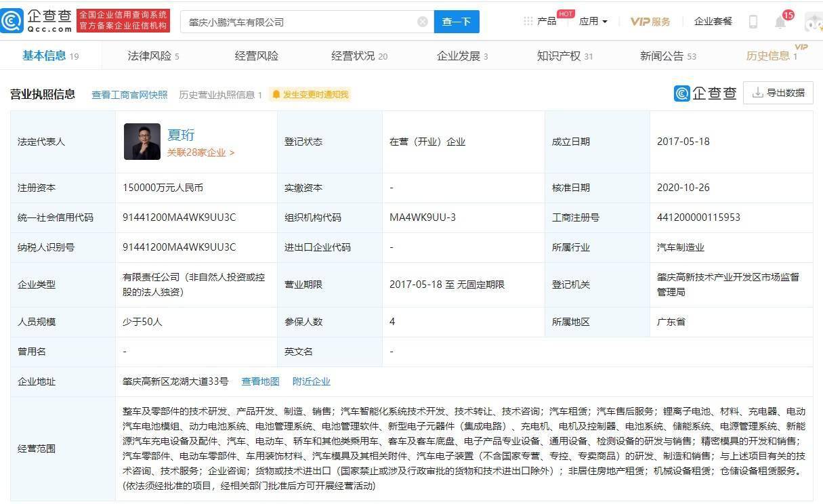Image resolution: width=823 pixels, height=504 pixels.
Task: Switch to 法律风险 tab
Action: (x=153, y=56)
